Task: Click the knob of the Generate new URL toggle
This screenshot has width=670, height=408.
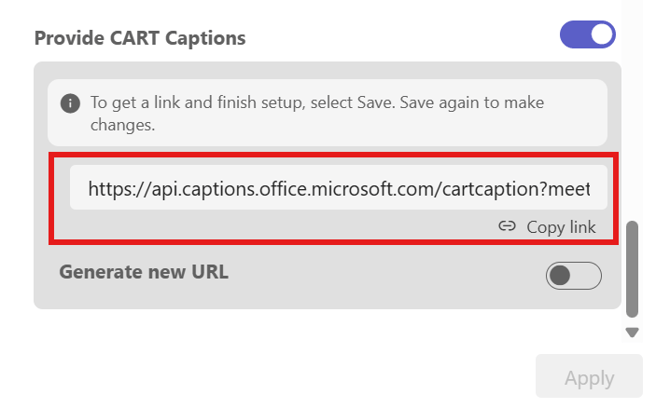Action: (x=560, y=275)
